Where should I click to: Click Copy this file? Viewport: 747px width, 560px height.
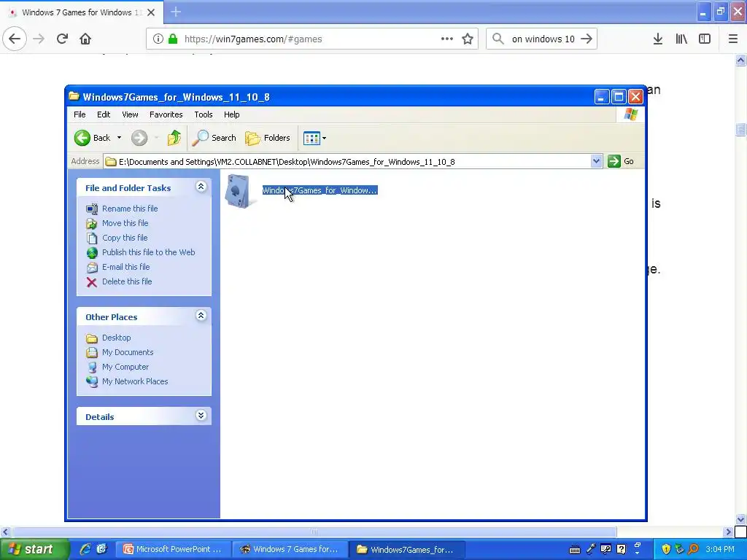124,238
